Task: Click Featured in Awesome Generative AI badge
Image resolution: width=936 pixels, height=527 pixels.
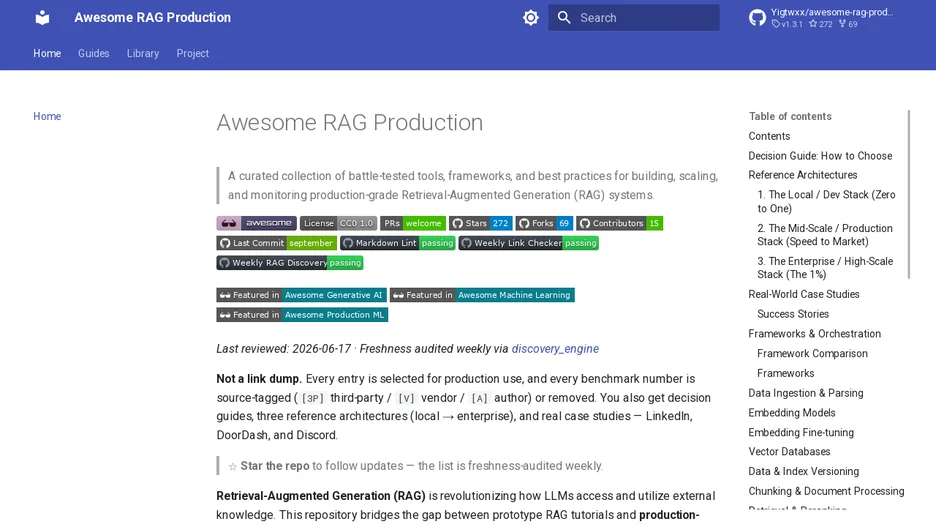Action: 301,295
